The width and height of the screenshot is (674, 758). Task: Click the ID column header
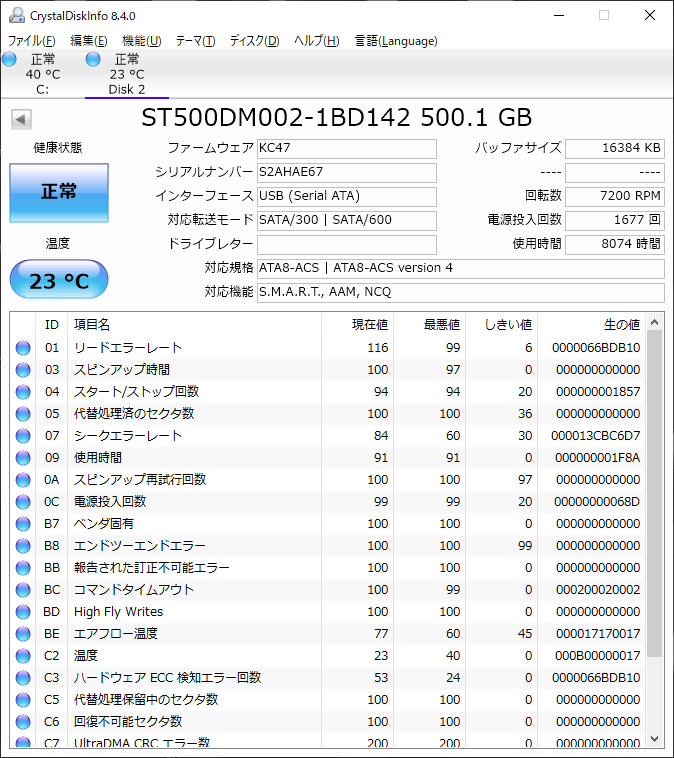pyautogui.click(x=52, y=325)
